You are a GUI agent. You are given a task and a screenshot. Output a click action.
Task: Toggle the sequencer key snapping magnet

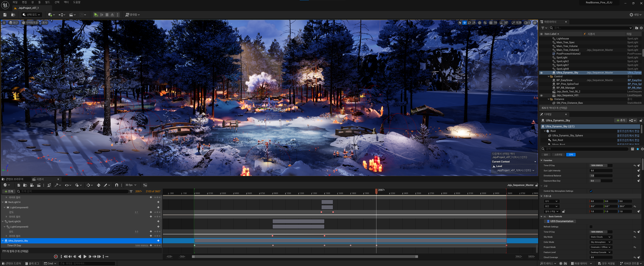tap(117, 185)
